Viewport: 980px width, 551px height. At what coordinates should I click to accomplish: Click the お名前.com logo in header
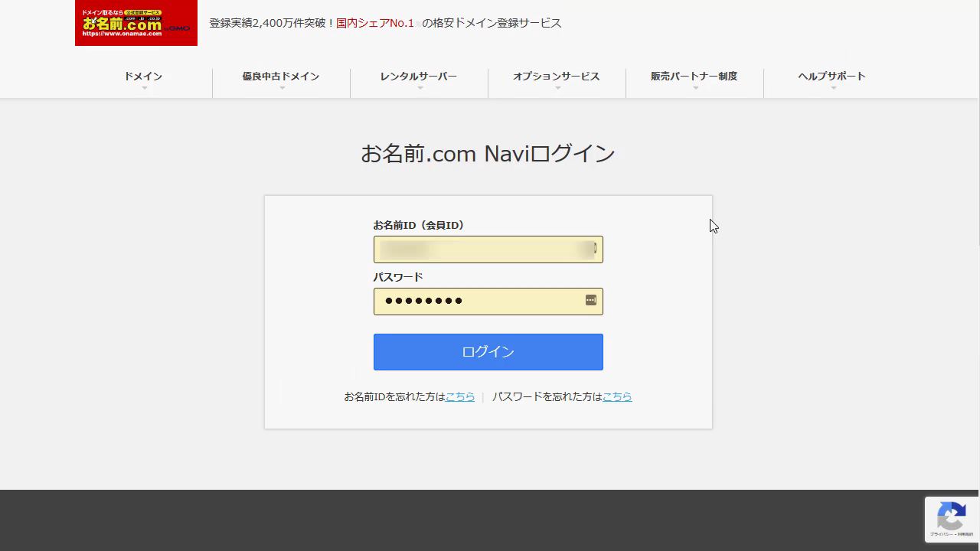136,23
